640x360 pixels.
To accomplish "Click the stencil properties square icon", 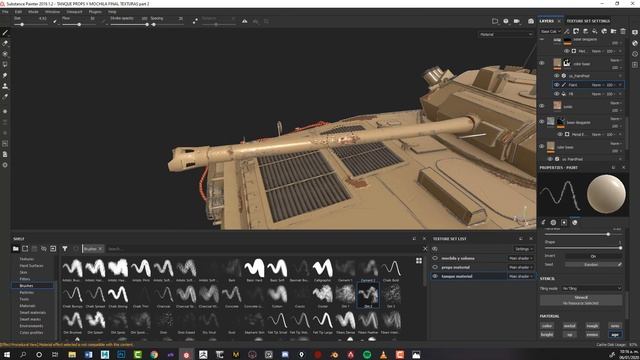I will 564,222.
